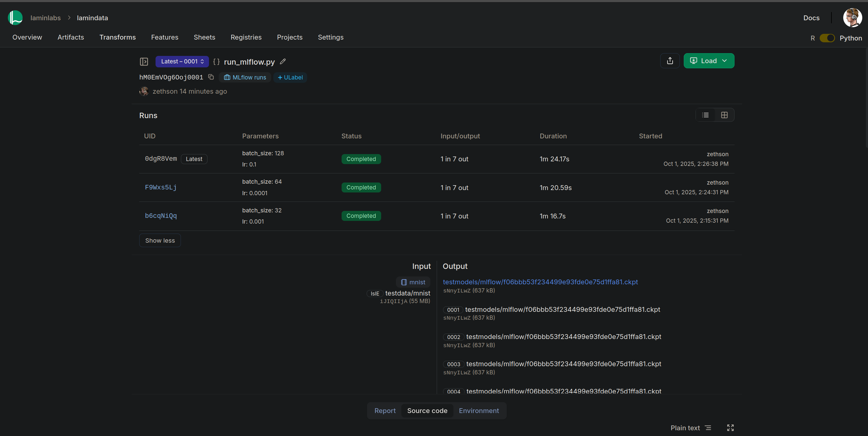Image resolution: width=868 pixels, height=436 pixels.
Task: Expand the Load button dropdown
Action: coord(725,61)
